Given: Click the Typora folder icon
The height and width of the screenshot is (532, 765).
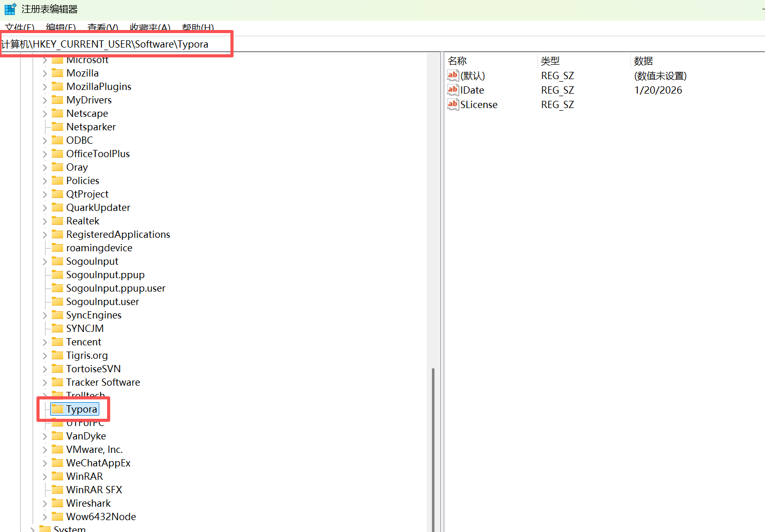Looking at the screenshot, I should pyautogui.click(x=57, y=409).
